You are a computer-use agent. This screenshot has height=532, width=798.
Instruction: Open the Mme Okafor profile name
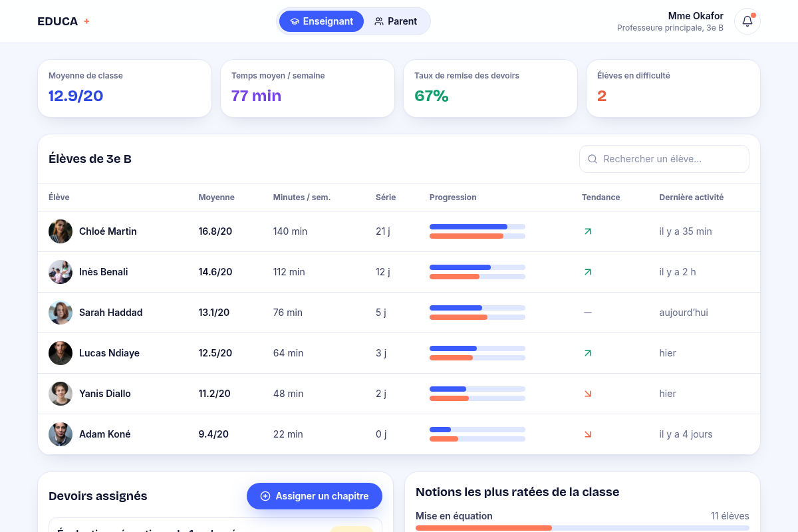(696, 16)
